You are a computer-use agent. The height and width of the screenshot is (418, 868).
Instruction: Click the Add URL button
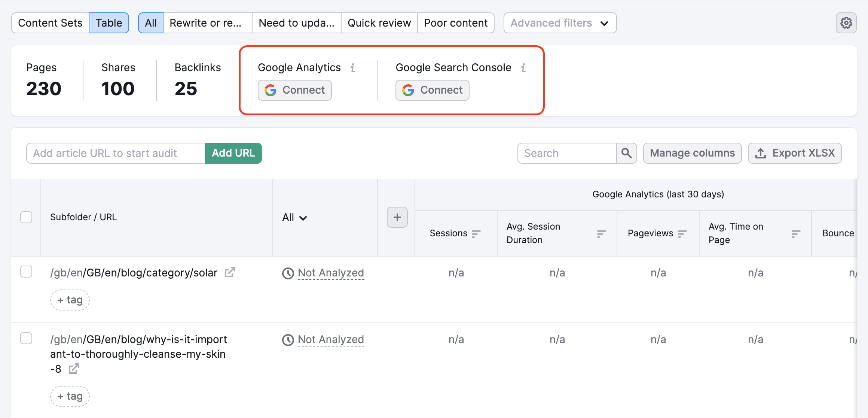tap(233, 153)
